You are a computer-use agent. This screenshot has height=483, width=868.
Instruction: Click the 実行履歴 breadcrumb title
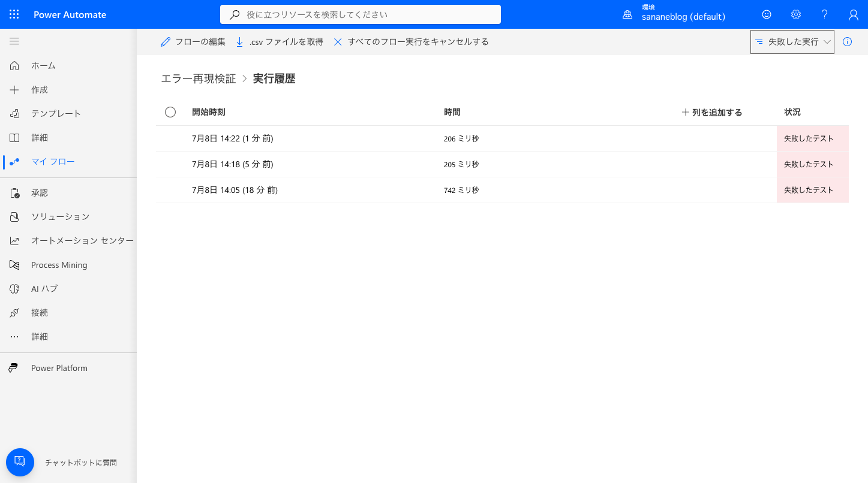274,79
